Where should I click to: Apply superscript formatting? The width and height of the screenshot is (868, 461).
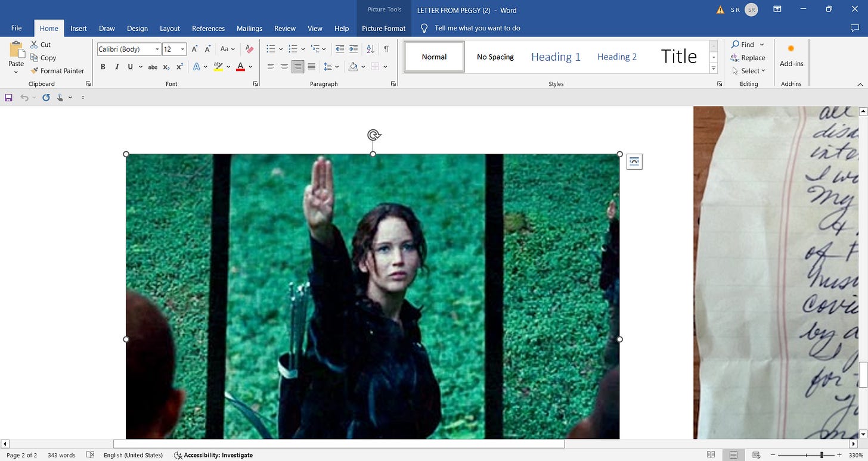point(179,67)
